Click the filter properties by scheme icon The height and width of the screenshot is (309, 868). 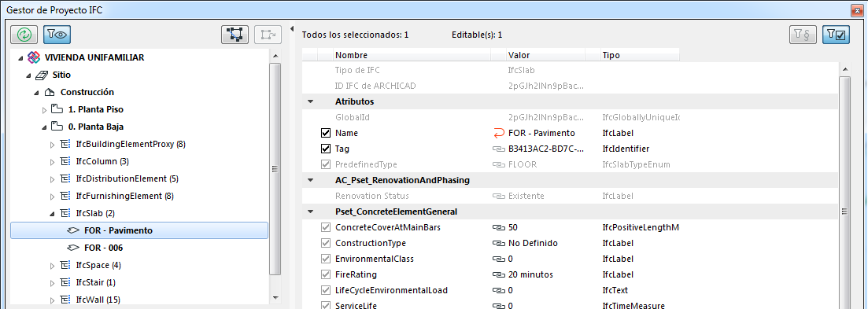pos(803,35)
